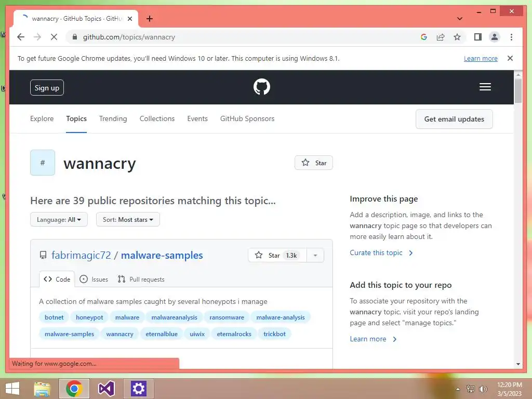Screen dimensions: 532x399
Task: Click the ransomware topic tag
Action: (227, 317)
